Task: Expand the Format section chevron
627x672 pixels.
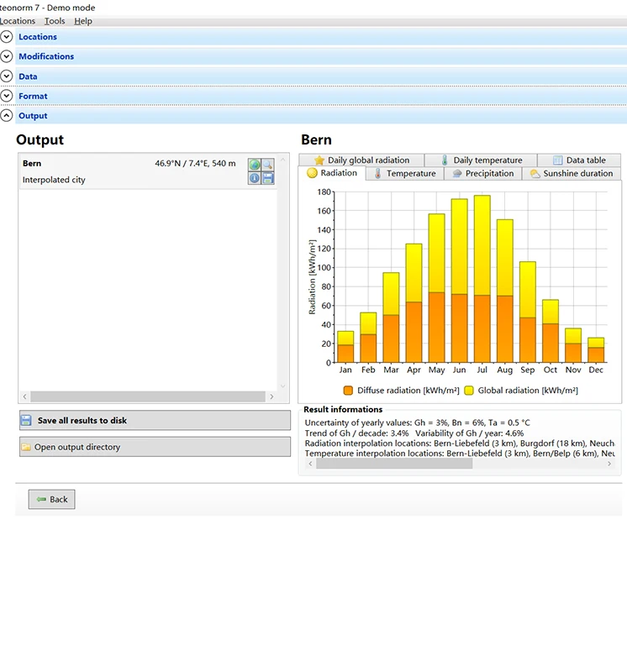Action: pyautogui.click(x=7, y=96)
